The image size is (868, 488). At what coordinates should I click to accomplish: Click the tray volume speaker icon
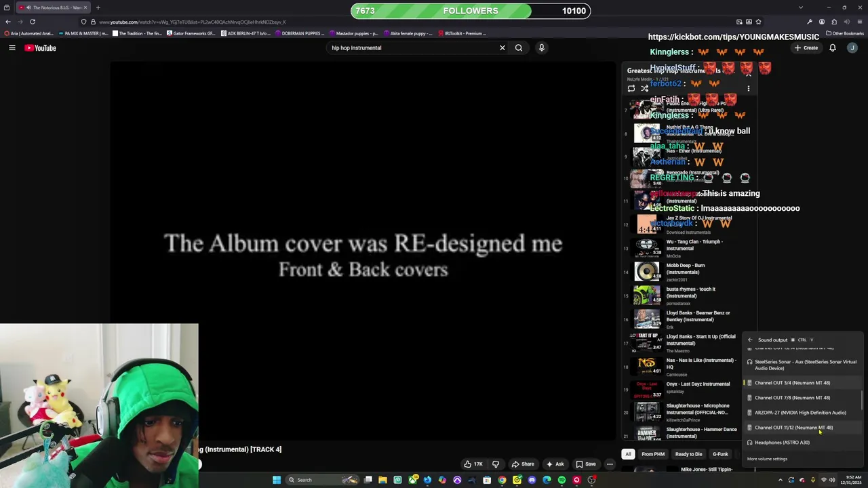(x=832, y=480)
